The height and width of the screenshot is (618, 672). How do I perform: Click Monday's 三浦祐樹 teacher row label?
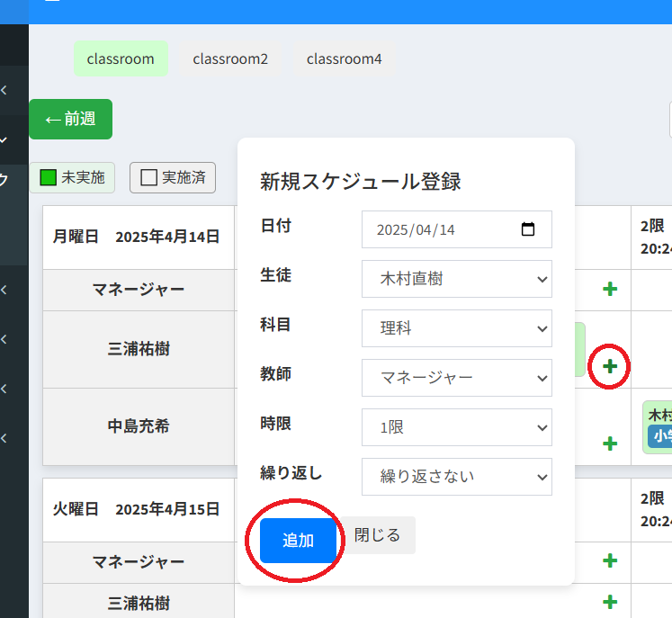pos(139,349)
